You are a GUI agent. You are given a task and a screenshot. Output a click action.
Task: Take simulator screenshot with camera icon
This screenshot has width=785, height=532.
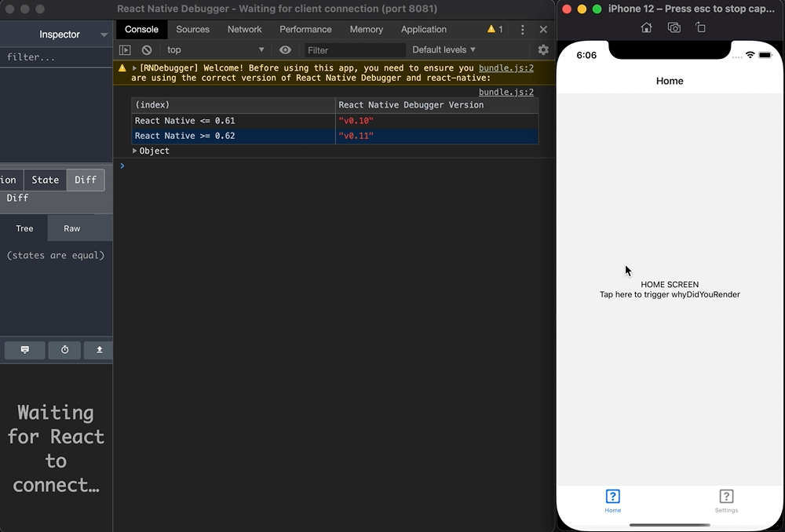[x=674, y=27]
